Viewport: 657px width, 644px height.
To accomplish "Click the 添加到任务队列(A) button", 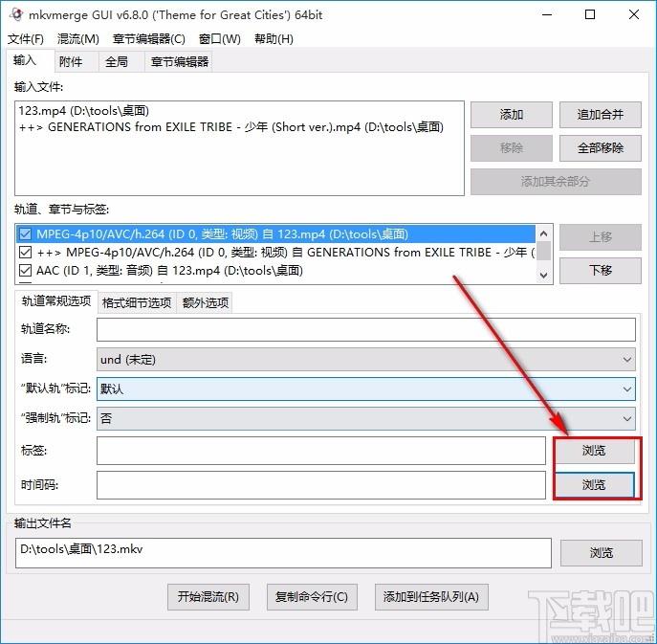I will click(x=431, y=596).
